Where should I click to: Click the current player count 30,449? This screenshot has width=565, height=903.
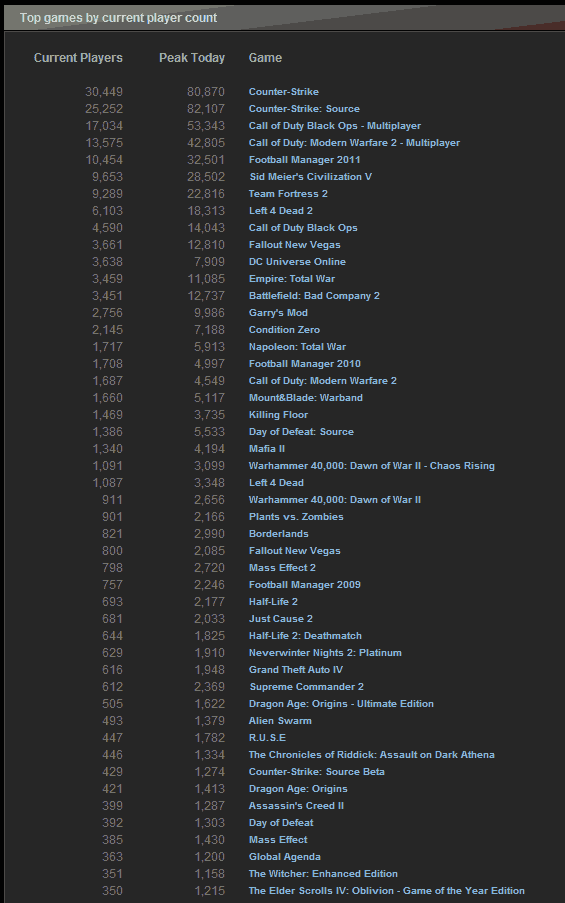click(x=104, y=92)
